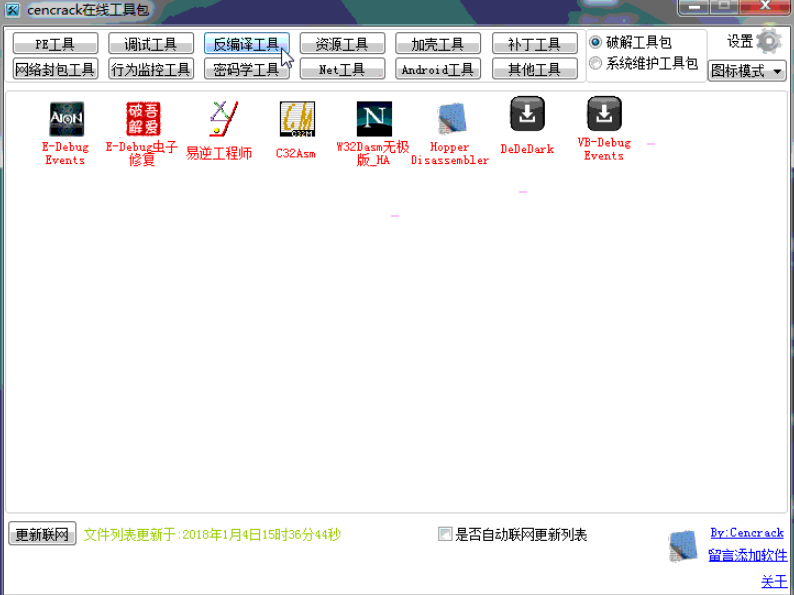Download the DeDeDark tool
This screenshot has width=794, height=595.
click(x=527, y=114)
